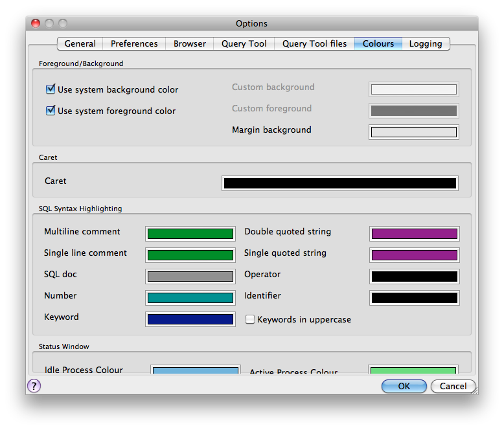Select the SQL doc grey colour swatch
Viewport: 504px width, 430px height.
click(190, 277)
